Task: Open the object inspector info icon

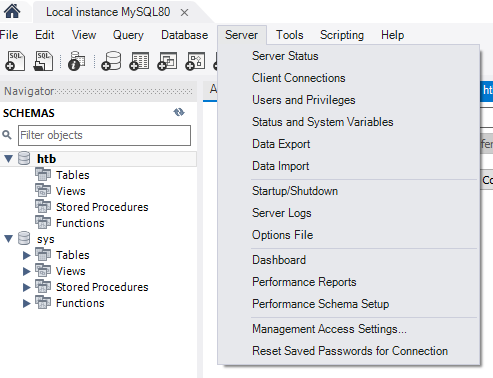Action: 76,61
